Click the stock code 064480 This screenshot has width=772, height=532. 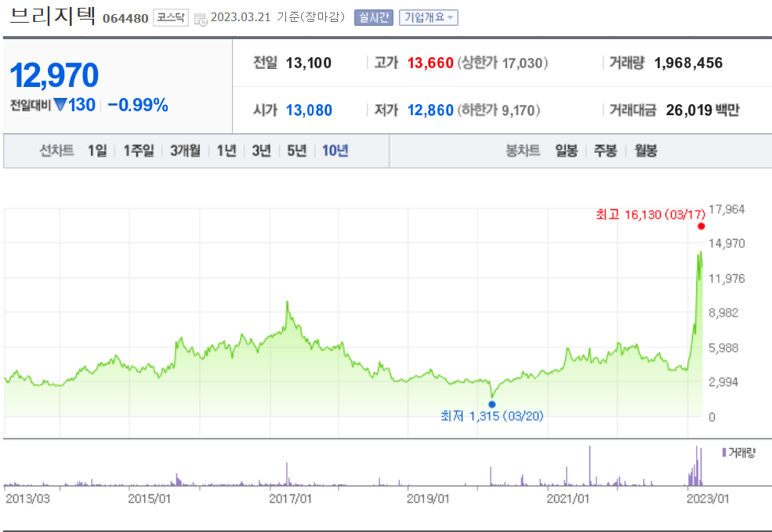[125, 19]
